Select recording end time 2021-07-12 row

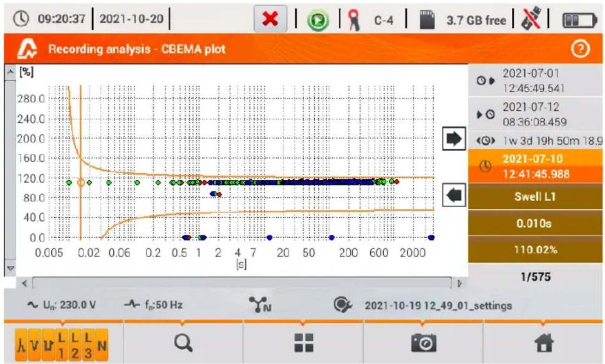coord(536,114)
